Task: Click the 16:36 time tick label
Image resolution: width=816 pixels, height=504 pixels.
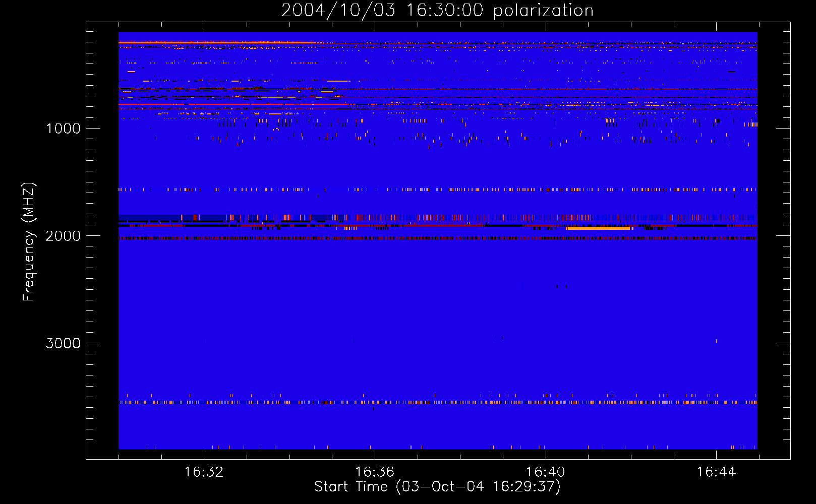Action: click(375, 472)
